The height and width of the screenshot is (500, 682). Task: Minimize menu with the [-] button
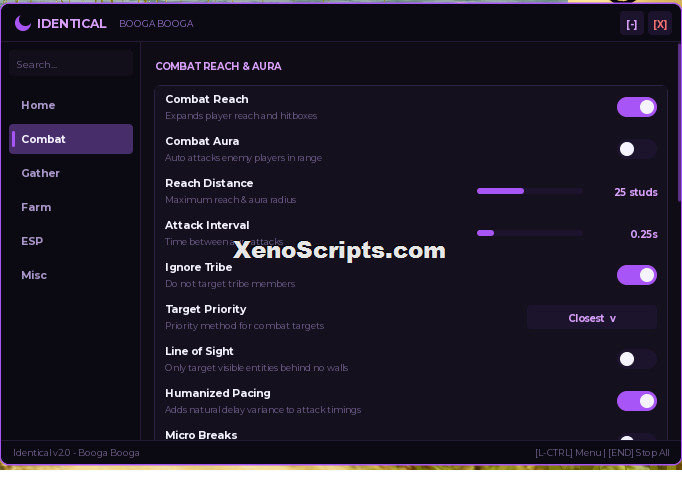coord(632,24)
